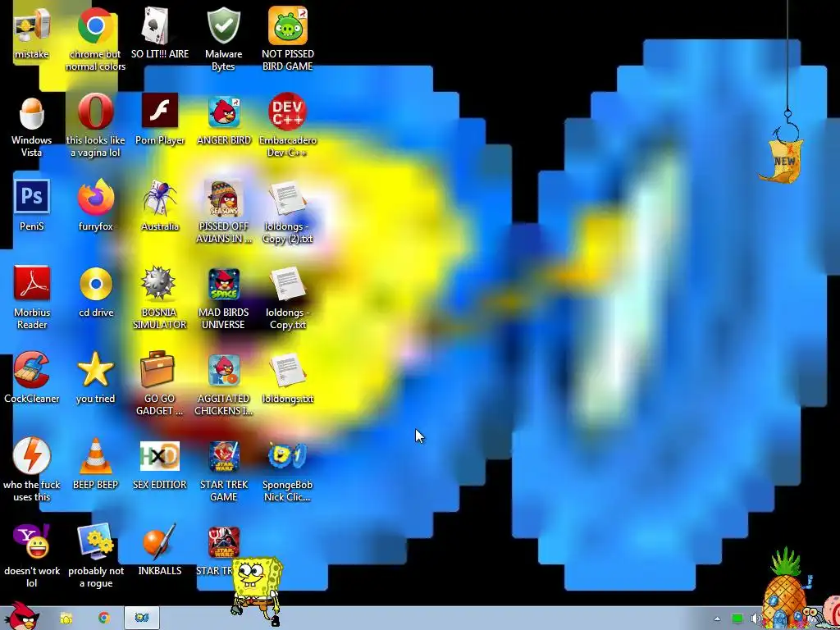Show hidden tray icons arrow
The image size is (840, 630).
[717, 619]
